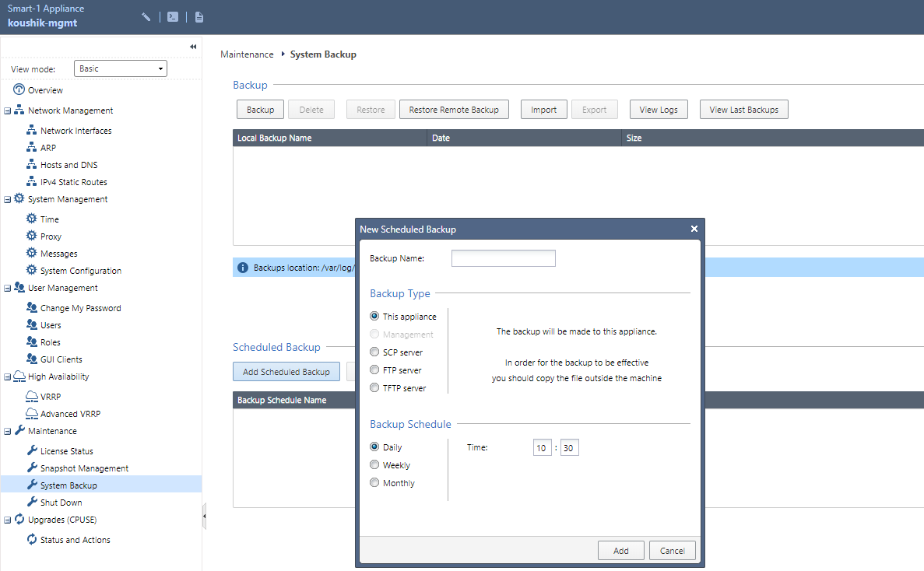Choose the Weekly backup schedule option
Image resolution: width=924 pixels, height=571 pixels.
pos(374,465)
